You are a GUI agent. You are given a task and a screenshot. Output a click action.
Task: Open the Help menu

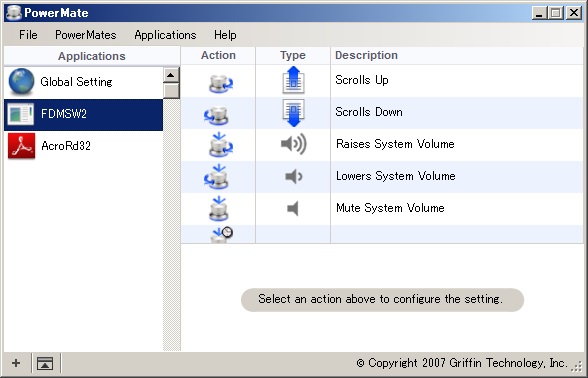pos(225,35)
